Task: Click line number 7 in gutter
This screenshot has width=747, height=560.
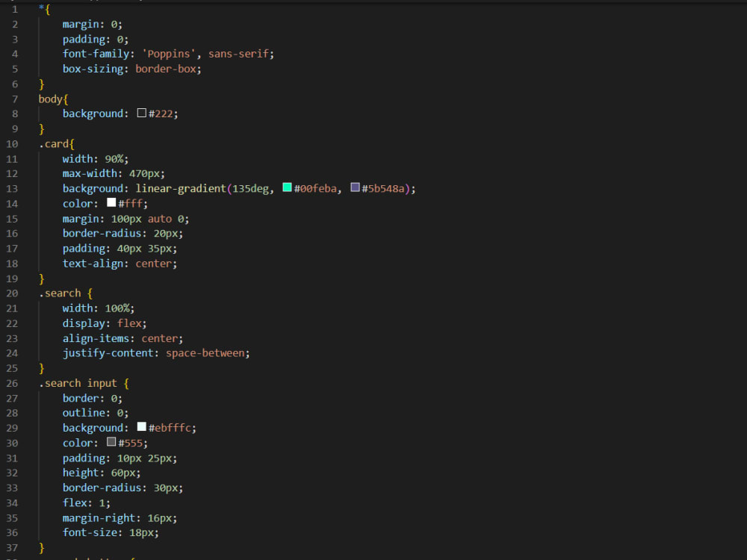Action: (x=15, y=99)
